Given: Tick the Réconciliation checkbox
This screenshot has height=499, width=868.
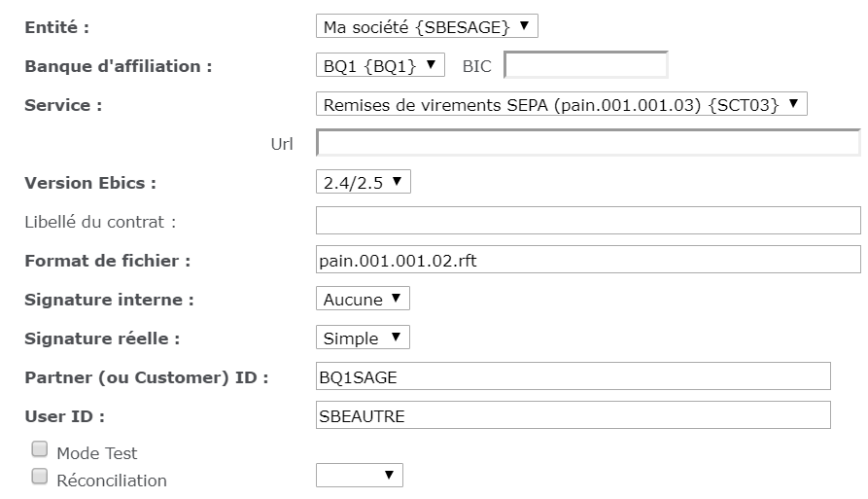Looking at the screenshot, I should (x=40, y=477).
